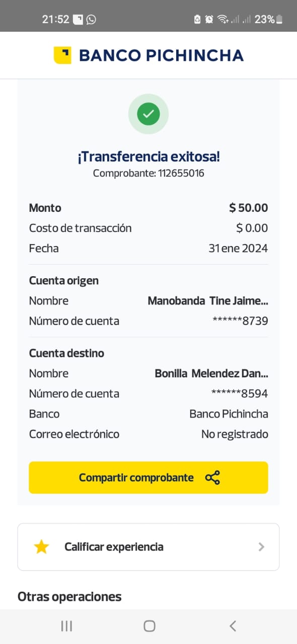Tap the BANCO PICHINCHA header title
Viewport: 297px width, 644px height.
pos(161,55)
